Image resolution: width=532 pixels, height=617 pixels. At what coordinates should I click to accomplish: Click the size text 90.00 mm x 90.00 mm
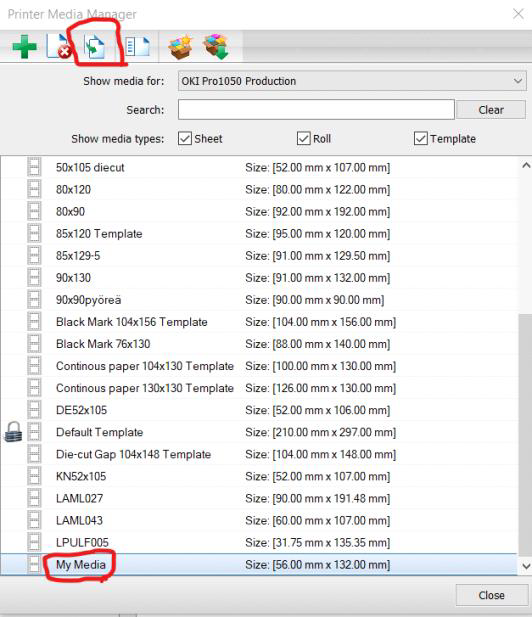click(328, 300)
